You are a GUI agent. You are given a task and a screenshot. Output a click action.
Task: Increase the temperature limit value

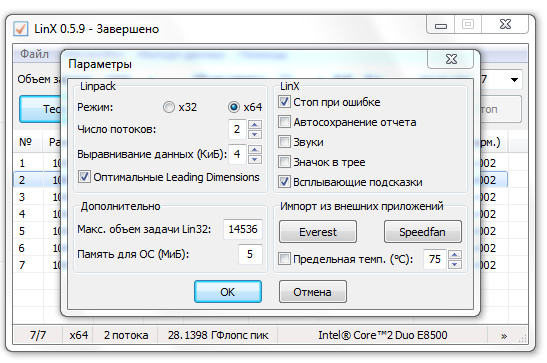click(x=455, y=255)
